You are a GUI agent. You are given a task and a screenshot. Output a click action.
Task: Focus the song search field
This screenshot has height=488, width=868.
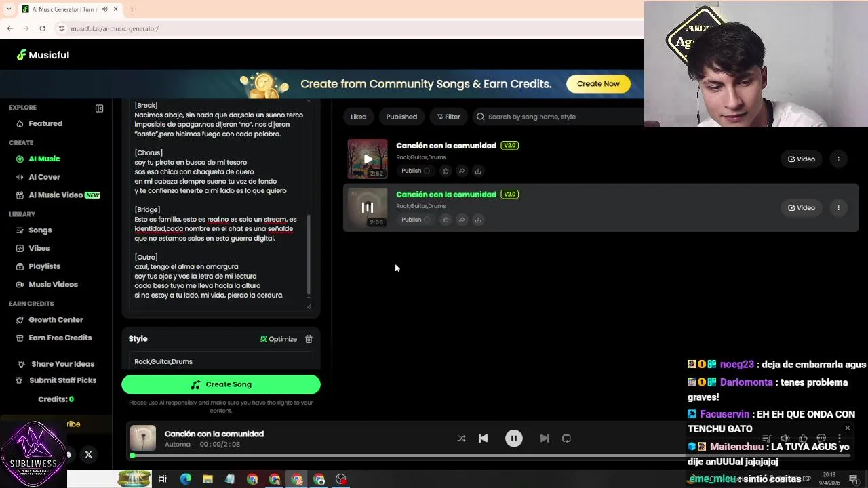click(559, 117)
